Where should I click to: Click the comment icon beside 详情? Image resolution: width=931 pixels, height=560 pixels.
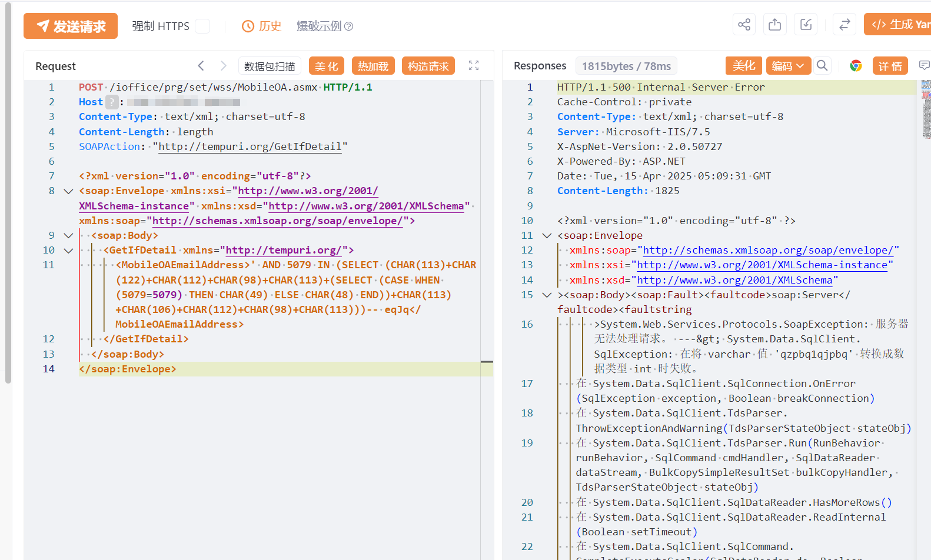[925, 65]
